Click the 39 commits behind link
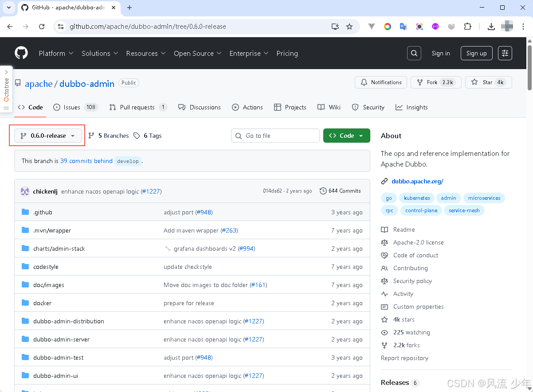The height and width of the screenshot is (392, 533). tap(86, 161)
